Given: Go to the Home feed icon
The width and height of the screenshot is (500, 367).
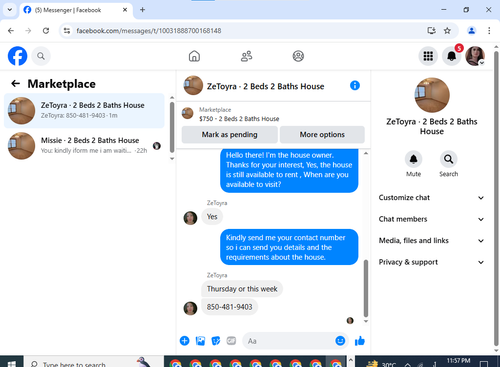Looking at the screenshot, I should (194, 56).
